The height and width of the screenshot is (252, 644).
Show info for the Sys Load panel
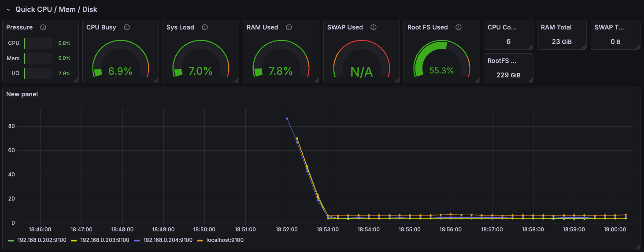pyautogui.click(x=205, y=27)
